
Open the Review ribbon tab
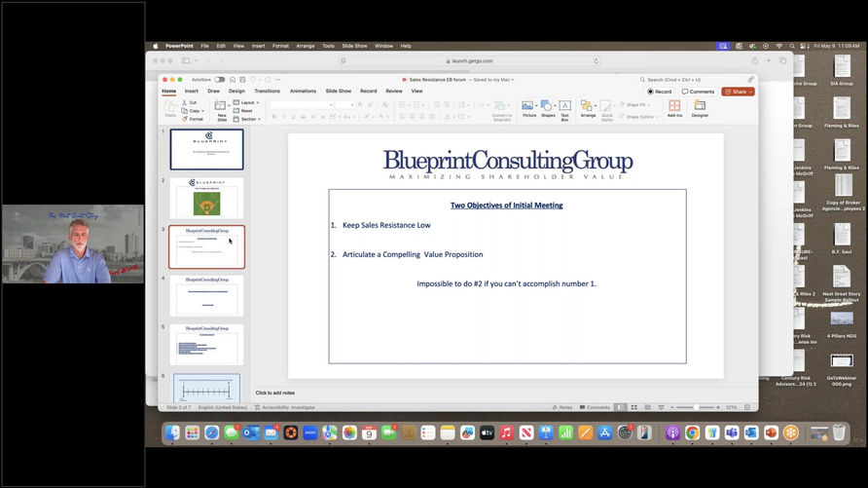coord(393,91)
